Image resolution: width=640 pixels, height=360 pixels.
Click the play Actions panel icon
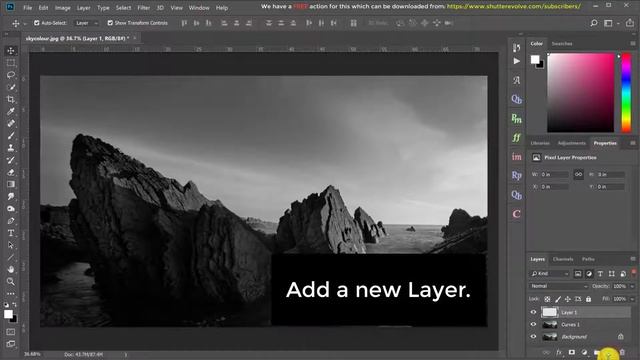point(517,61)
